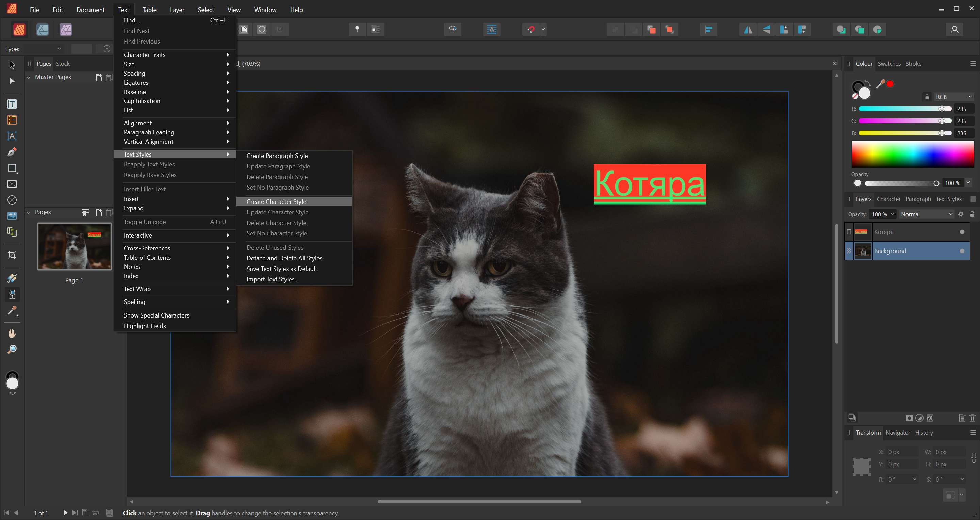Viewport: 980px width, 520px height.
Task: Choose the Artistic Text tool
Action: [12, 136]
